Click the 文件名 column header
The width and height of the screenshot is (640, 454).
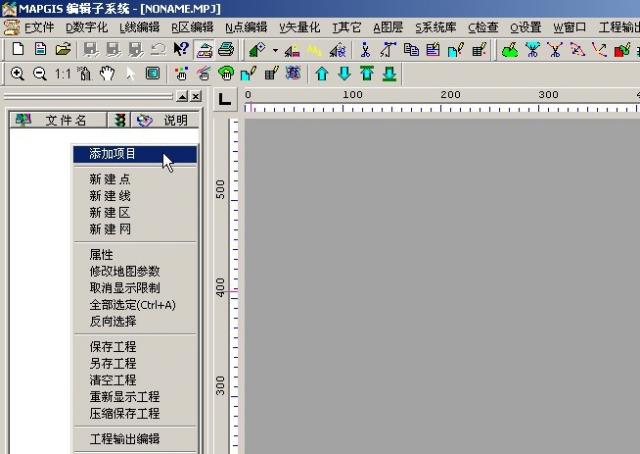65,120
